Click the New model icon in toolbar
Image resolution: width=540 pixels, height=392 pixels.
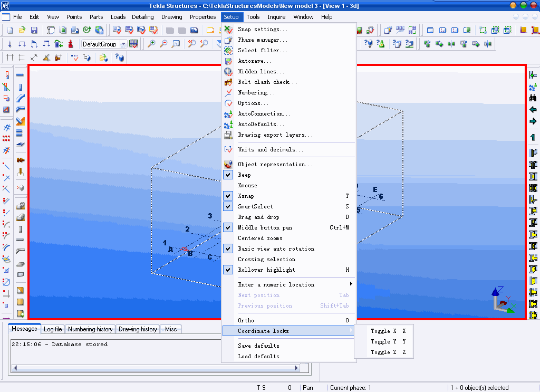[x=10, y=30]
